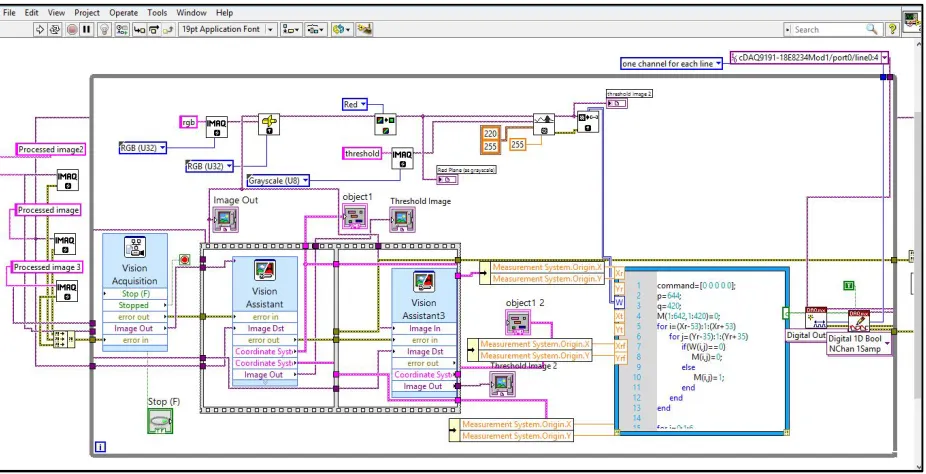
Task: Click the Clean Up Diagram button
Action: (x=364, y=29)
